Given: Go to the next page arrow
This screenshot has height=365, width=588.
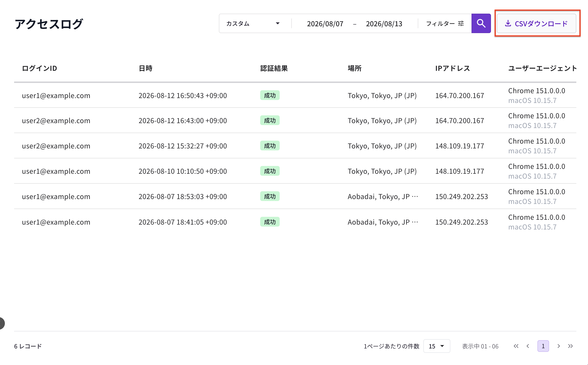Looking at the screenshot, I should point(559,346).
